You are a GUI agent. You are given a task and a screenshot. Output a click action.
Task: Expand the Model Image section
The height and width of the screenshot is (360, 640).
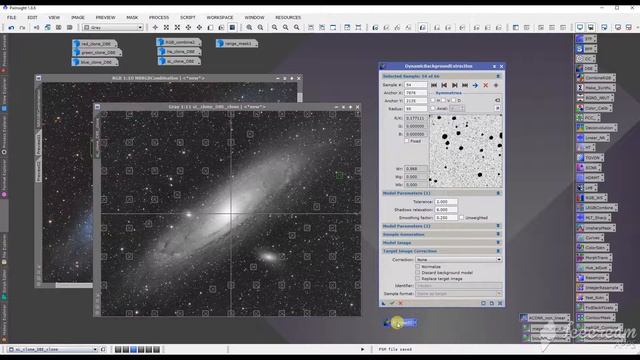(498, 242)
